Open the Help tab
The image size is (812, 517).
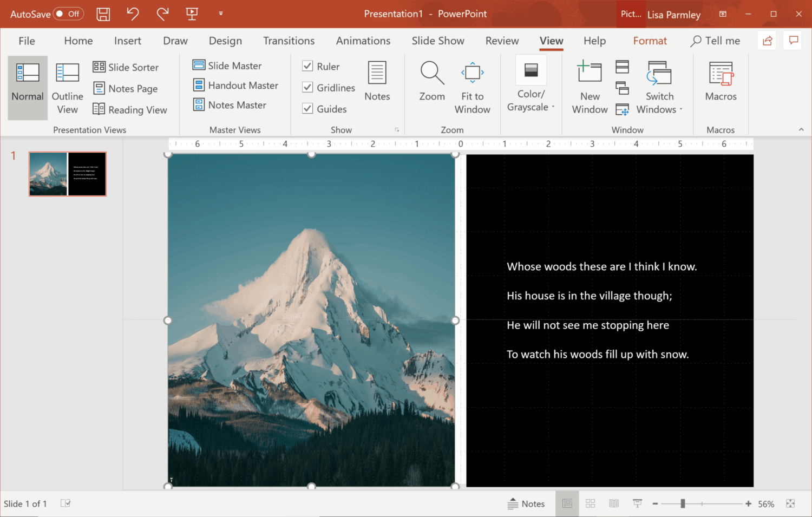(594, 41)
